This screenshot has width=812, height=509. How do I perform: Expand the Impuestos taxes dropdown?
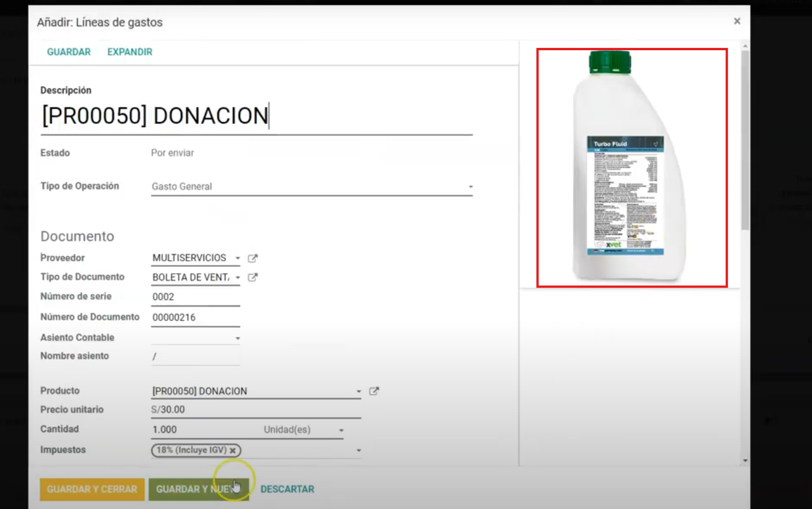(358, 450)
